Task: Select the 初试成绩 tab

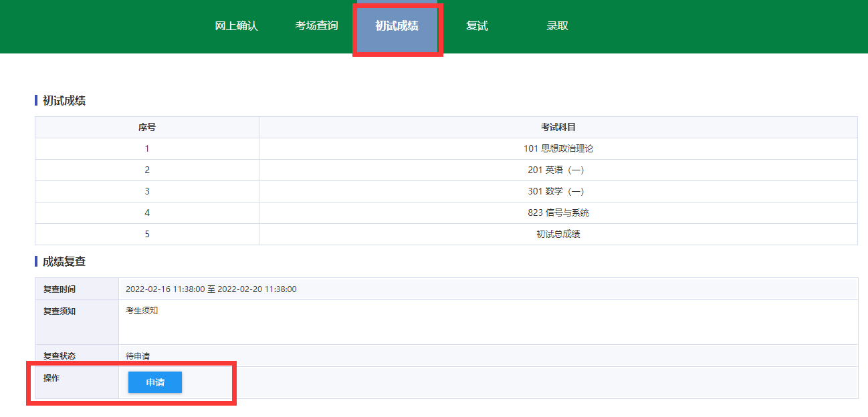Action: (x=397, y=26)
